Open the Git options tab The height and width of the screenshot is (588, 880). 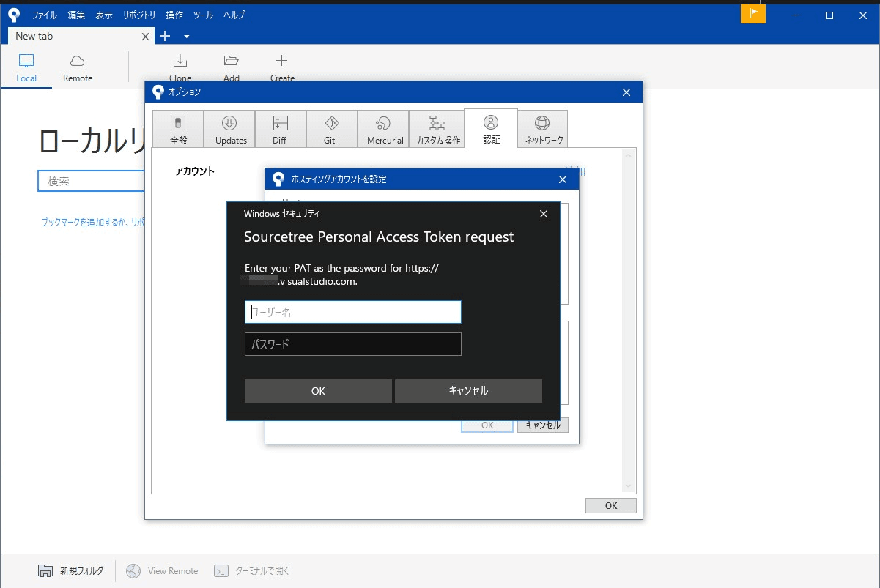(331, 130)
